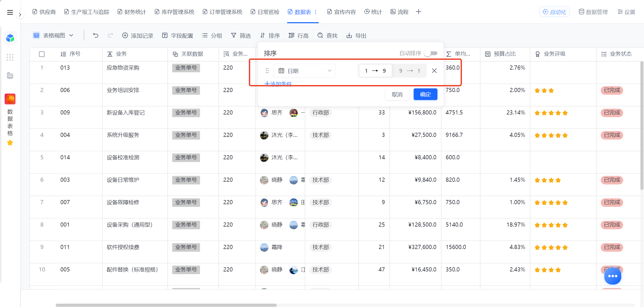Click the redo arrow icon
This screenshot has width=644, height=307.
point(110,35)
